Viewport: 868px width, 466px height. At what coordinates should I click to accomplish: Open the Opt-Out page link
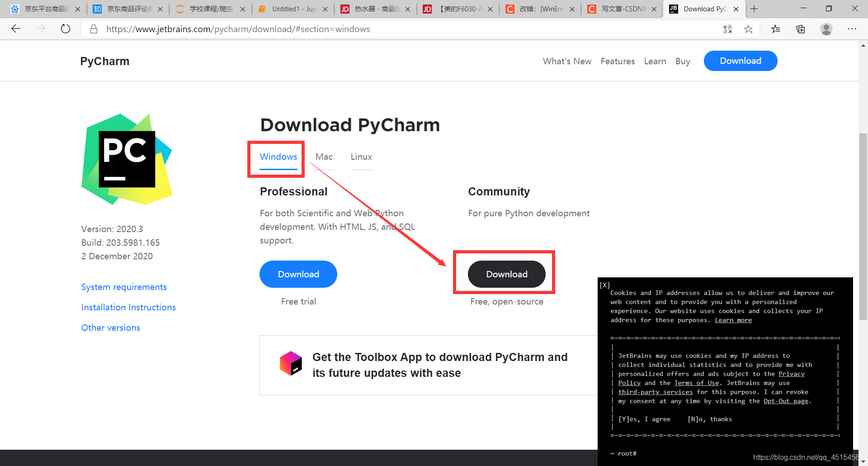pyautogui.click(x=786, y=401)
